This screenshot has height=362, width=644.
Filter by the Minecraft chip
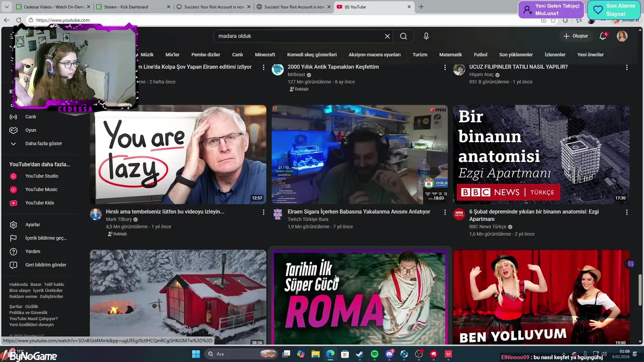click(265, 54)
